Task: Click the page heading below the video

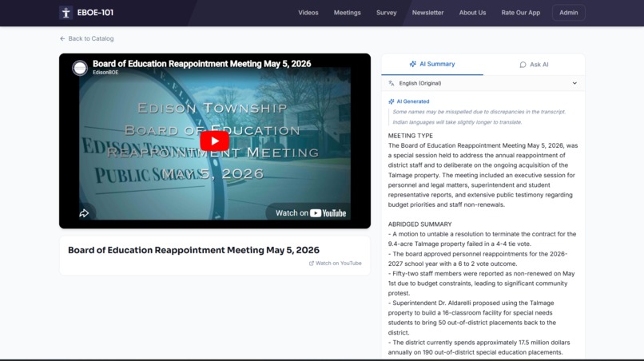Action: tap(193, 250)
